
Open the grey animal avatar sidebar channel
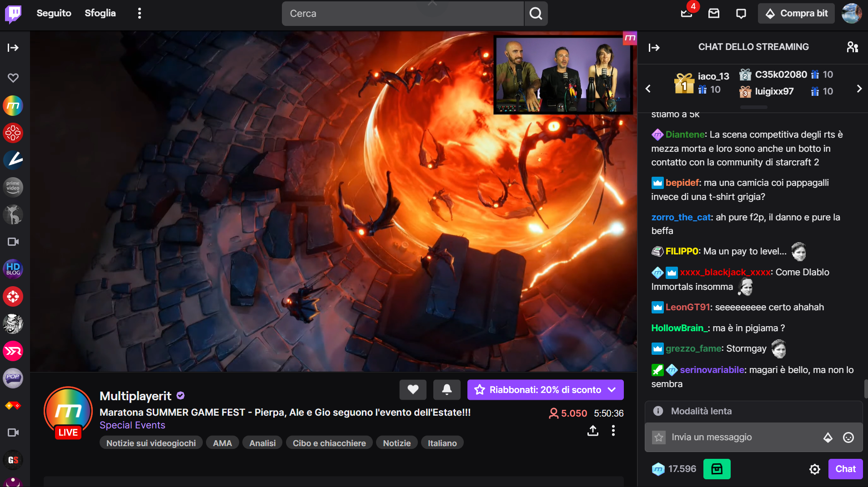tap(13, 214)
